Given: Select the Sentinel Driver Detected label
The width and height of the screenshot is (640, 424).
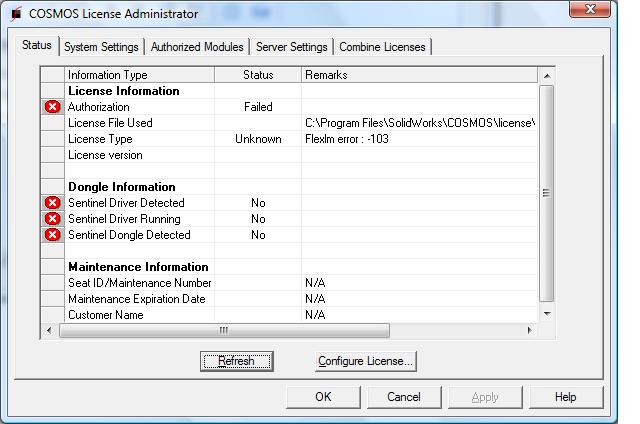Looking at the screenshot, I should click(x=126, y=203).
